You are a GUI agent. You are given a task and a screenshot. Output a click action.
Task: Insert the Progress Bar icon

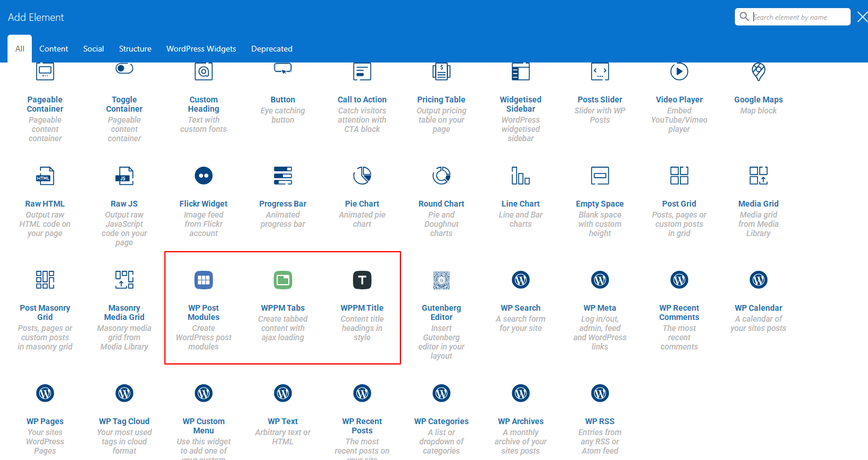tap(283, 175)
